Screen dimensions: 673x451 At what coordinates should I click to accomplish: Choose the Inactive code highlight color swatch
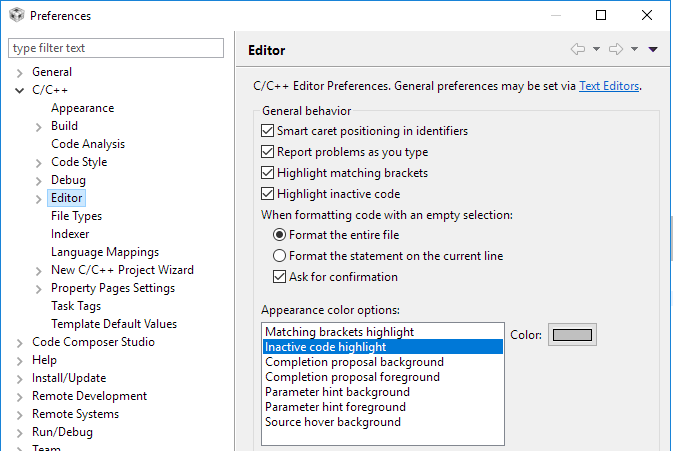pyautogui.click(x=573, y=335)
